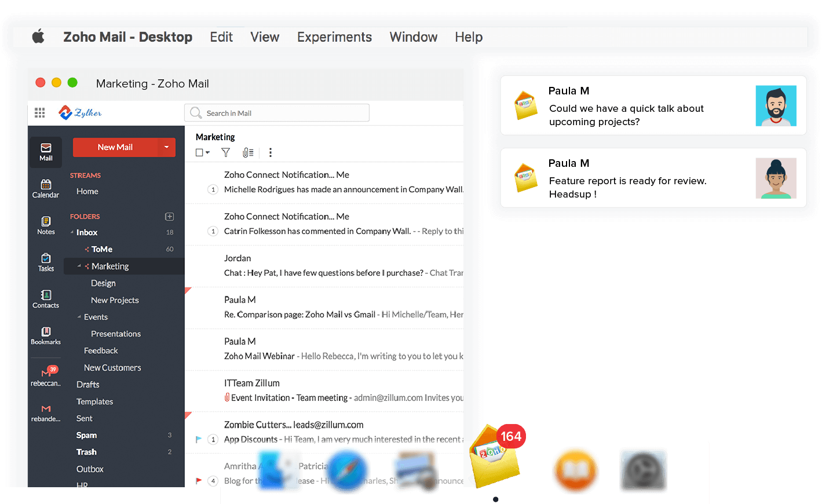Open the View menu
This screenshot has height=504, width=822.
tap(265, 37)
